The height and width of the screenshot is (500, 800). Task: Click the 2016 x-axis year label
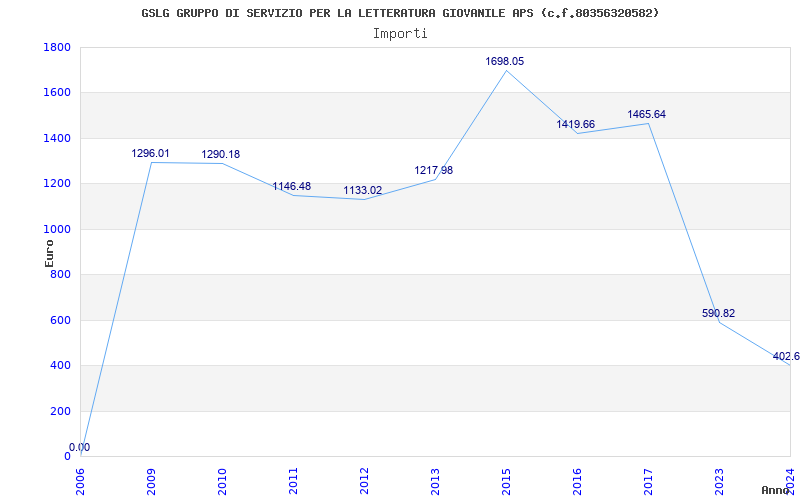pyautogui.click(x=577, y=482)
